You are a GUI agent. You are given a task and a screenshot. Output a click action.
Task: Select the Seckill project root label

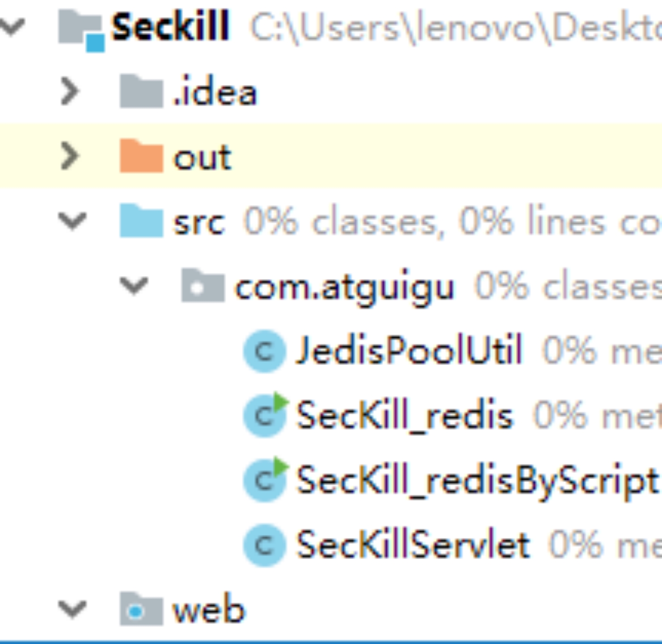coord(170,28)
